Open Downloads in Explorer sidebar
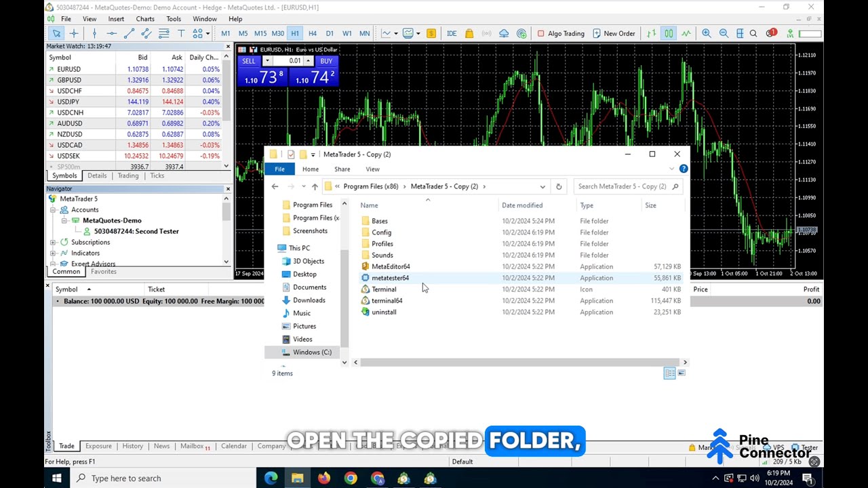The height and width of the screenshot is (488, 868). 309,300
